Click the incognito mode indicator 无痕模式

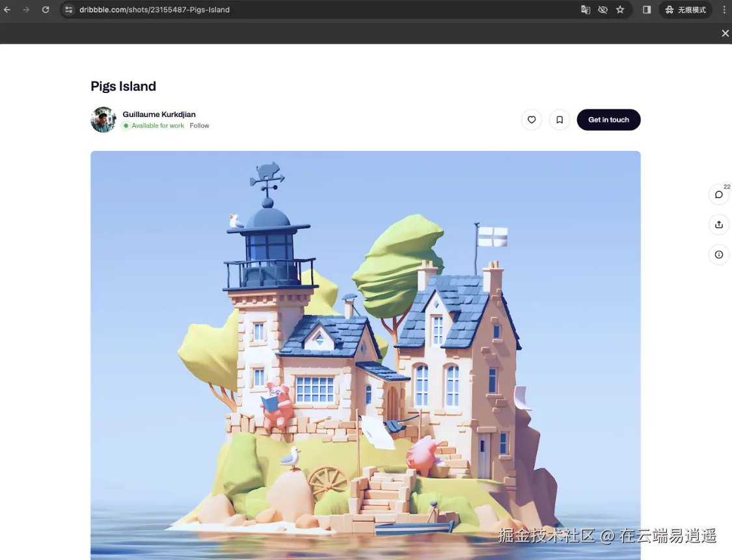685,10
